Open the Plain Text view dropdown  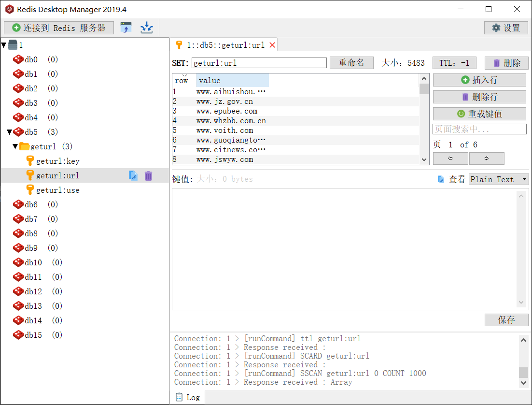498,179
